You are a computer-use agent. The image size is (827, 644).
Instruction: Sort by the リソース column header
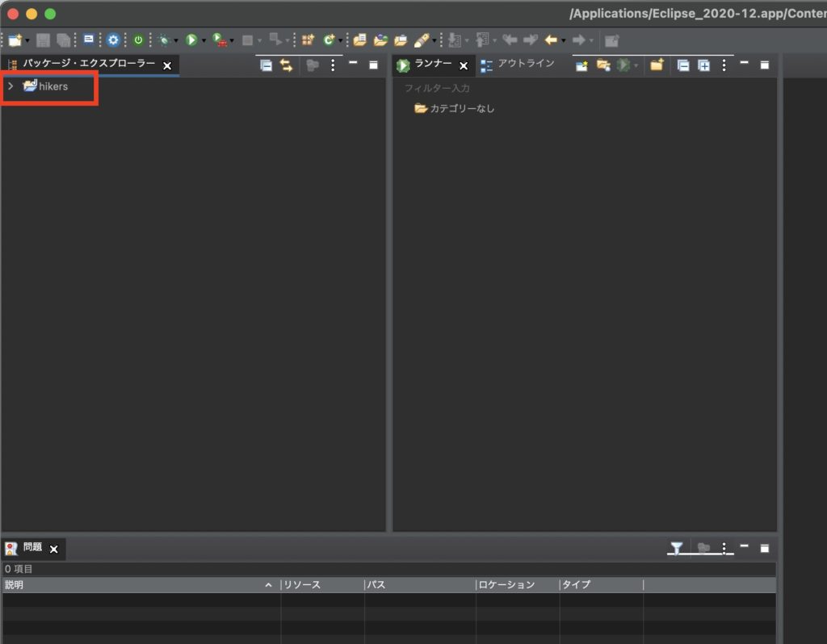point(322,584)
